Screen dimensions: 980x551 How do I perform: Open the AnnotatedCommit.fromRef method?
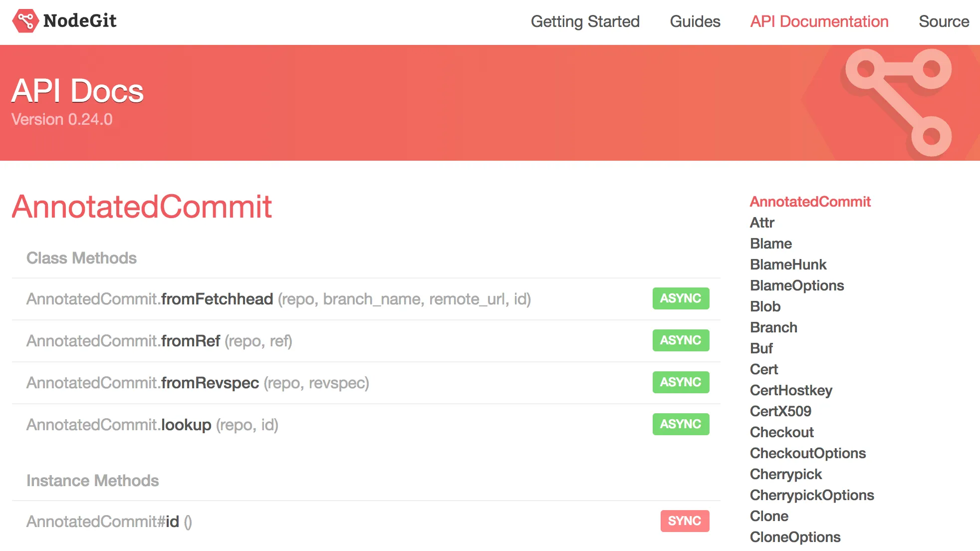(159, 341)
